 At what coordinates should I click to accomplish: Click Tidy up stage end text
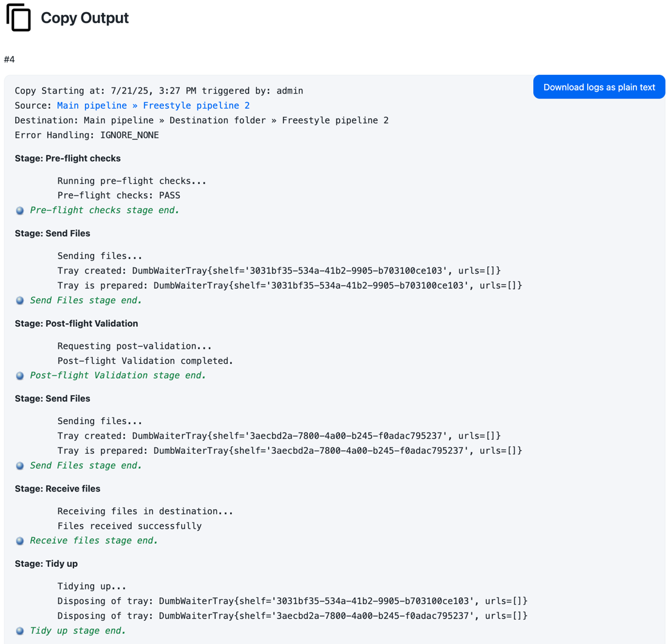(78, 631)
